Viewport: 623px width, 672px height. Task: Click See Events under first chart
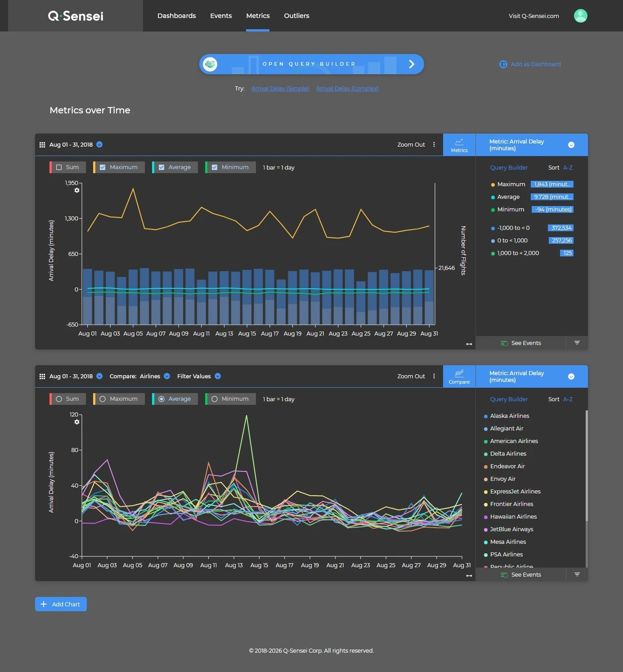(521, 343)
